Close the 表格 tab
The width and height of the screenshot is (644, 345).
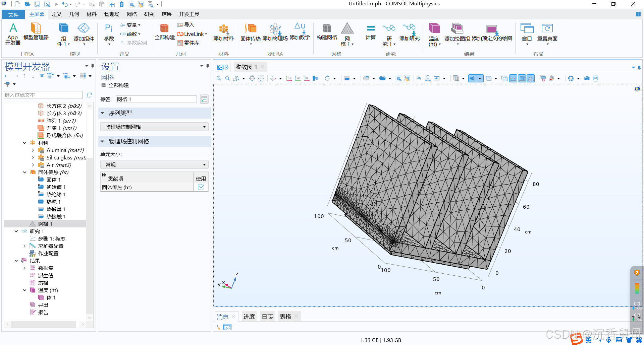(296, 316)
